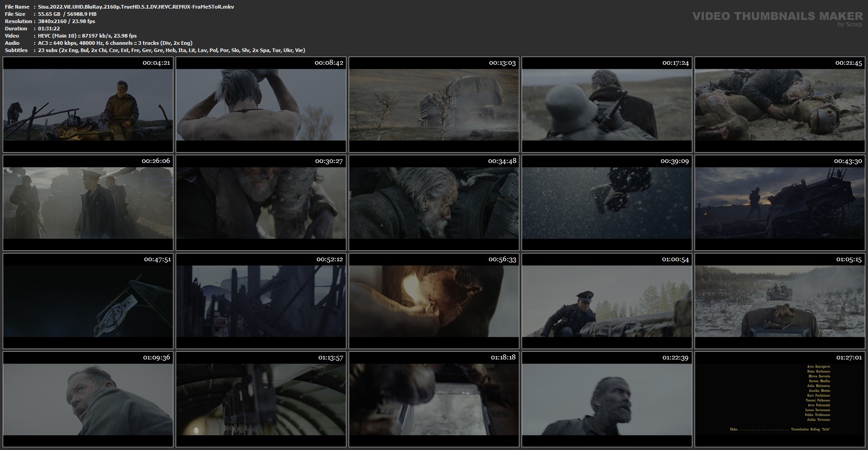This screenshot has height=450, width=868.
Task: Click the 01:27:01 timestamp label
Action: coord(849,358)
